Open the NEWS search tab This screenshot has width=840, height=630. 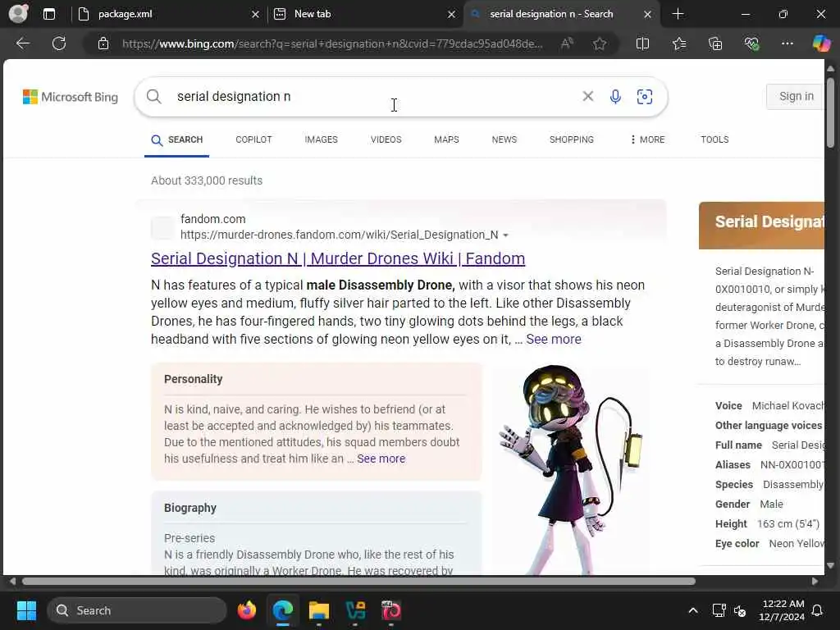(504, 139)
